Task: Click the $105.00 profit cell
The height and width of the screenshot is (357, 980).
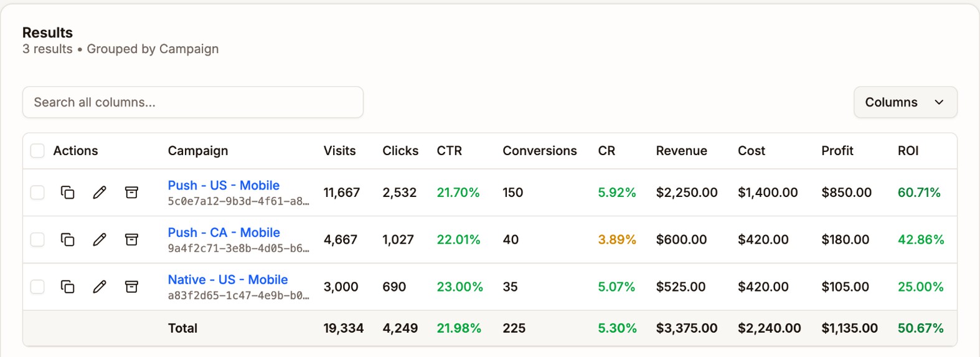Action: [845, 287]
